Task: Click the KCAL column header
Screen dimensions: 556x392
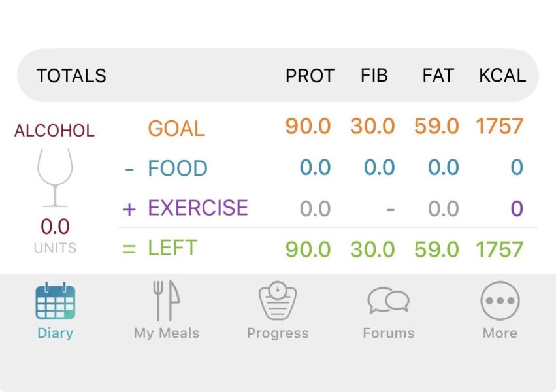Action: tap(502, 76)
